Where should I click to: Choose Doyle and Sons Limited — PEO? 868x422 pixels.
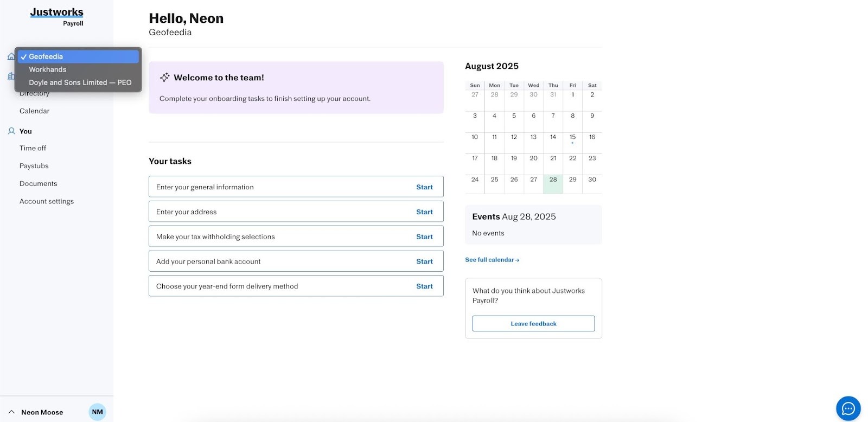(x=80, y=82)
